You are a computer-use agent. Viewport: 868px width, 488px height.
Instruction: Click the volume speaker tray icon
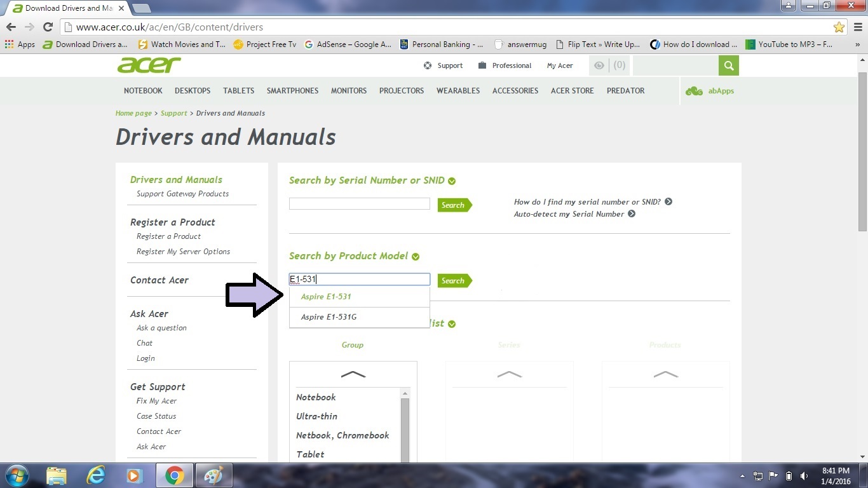[x=804, y=476]
